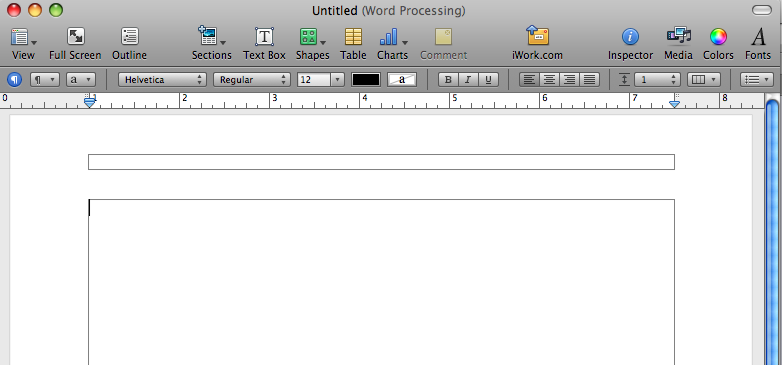The width and height of the screenshot is (782, 365).
Task: Open the paragraph style dropdown
Action: (x=45, y=79)
